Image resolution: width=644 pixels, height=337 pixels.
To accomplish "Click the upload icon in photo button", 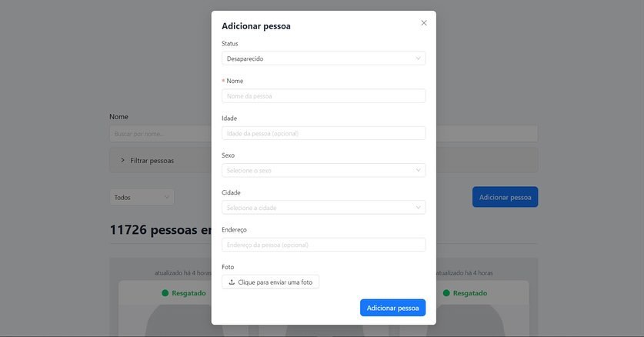I will 232,282.
